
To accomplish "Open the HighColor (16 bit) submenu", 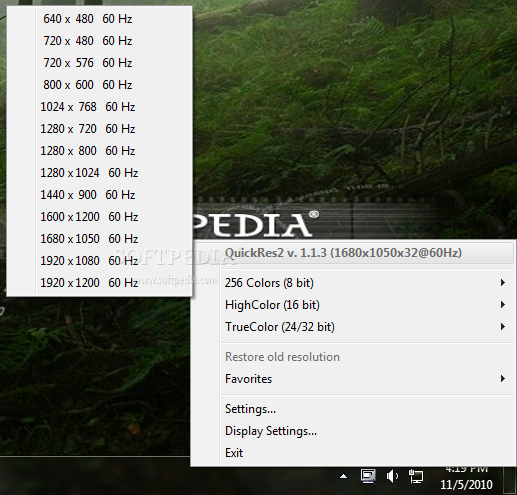I will click(353, 305).
